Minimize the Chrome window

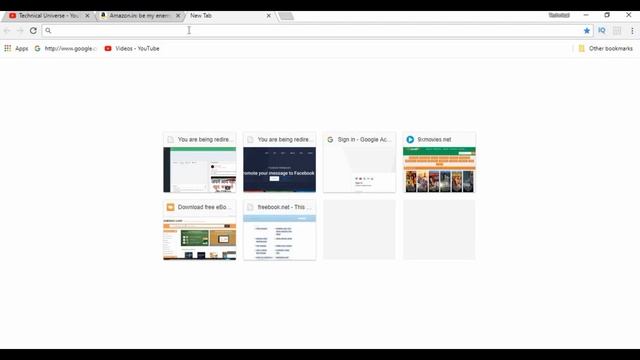586,15
